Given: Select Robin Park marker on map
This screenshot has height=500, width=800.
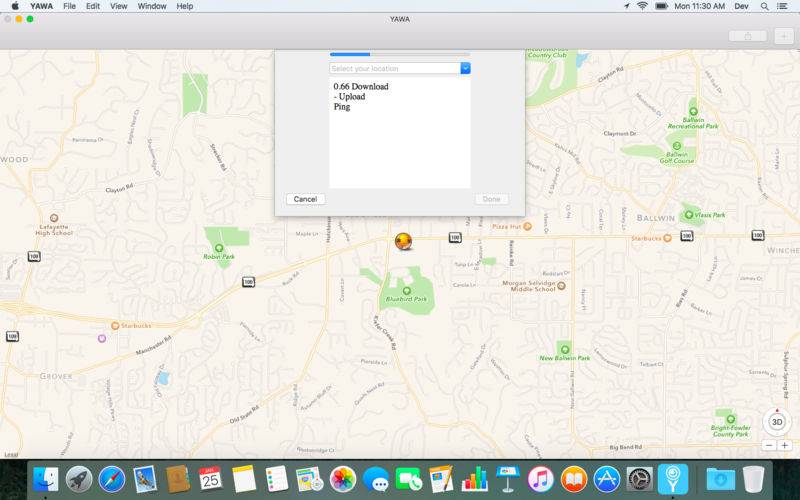Looking at the screenshot, I should coord(219,248).
